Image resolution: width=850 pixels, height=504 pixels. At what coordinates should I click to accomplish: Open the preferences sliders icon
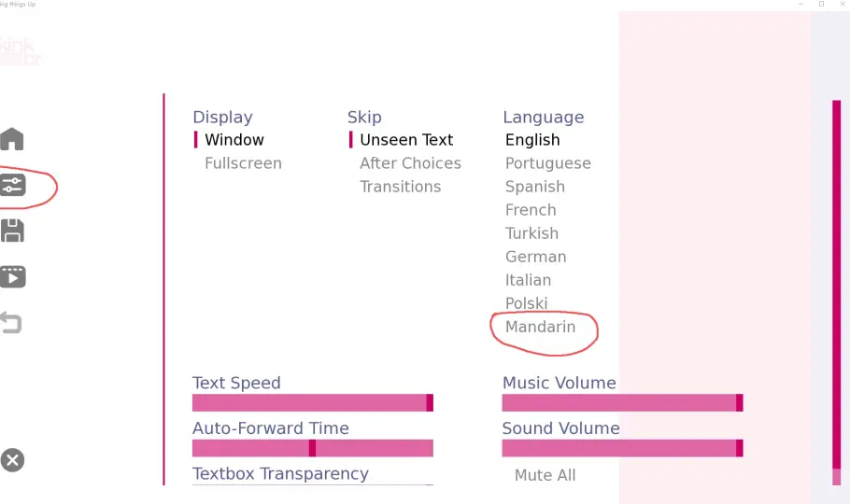[13, 185]
